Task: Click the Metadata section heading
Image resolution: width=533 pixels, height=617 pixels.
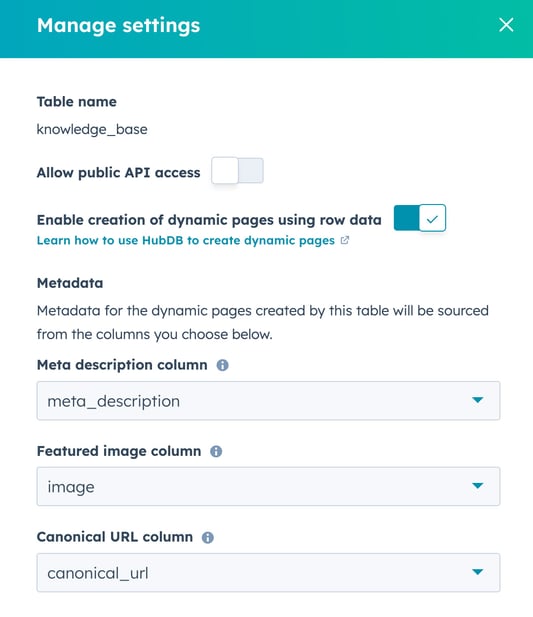Action: 70,283
